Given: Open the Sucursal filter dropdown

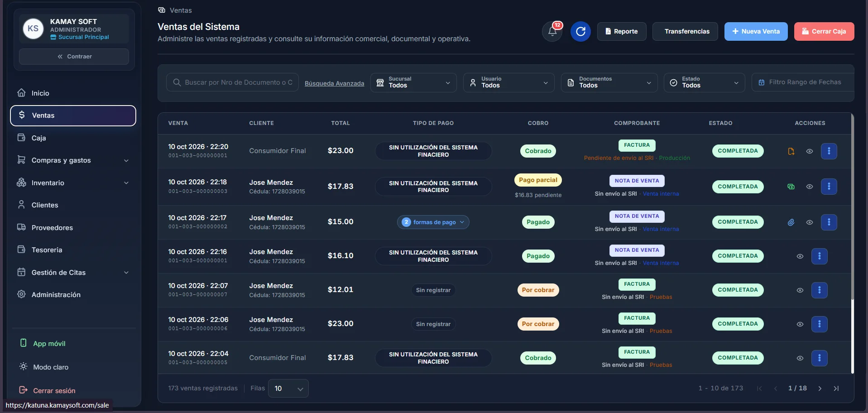Looking at the screenshot, I should [413, 82].
